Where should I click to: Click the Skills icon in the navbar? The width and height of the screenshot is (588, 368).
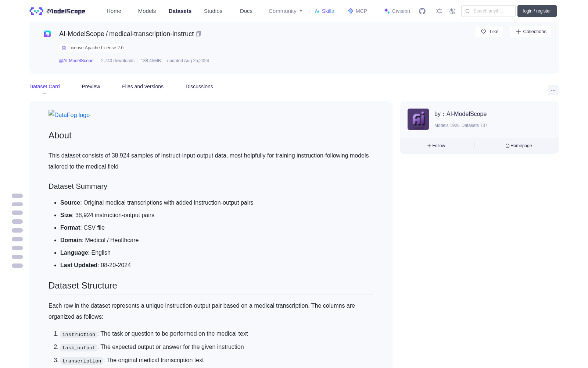(x=317, y=11)
